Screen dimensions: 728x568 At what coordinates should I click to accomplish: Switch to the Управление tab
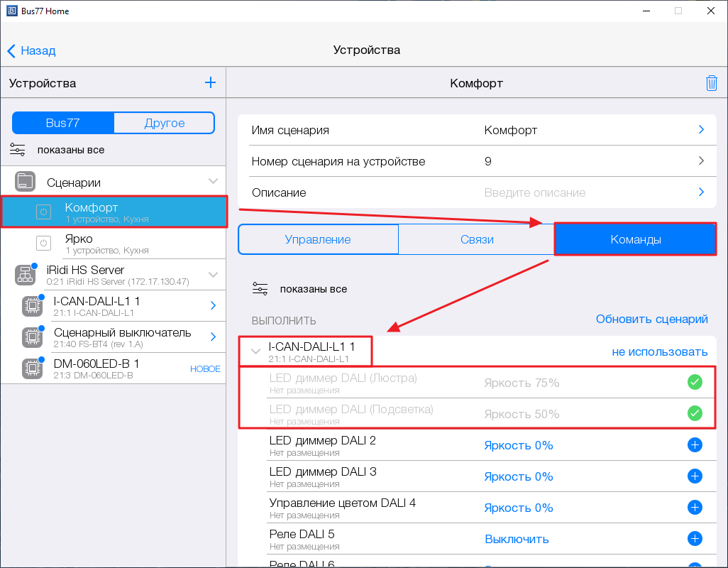tap(318, 239)
